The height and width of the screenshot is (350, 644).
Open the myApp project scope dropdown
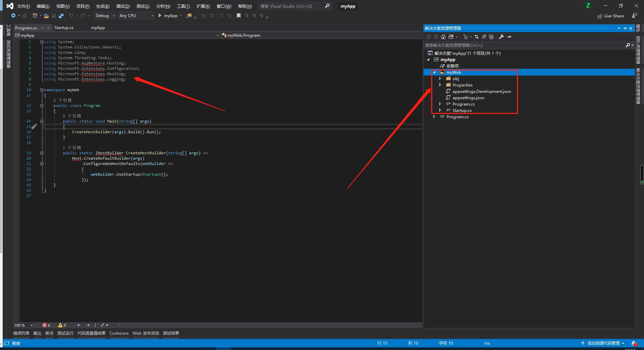point(117,35)
